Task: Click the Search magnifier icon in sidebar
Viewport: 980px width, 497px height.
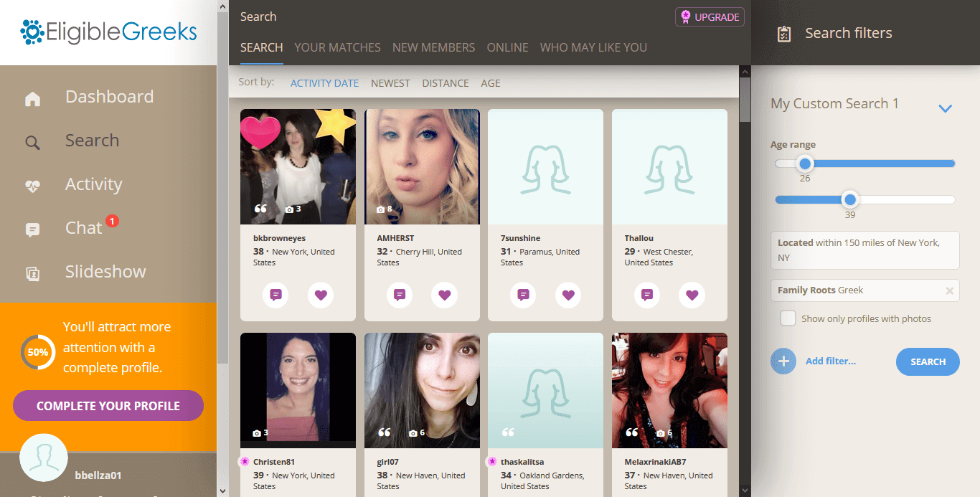Action: coord(32,143)
